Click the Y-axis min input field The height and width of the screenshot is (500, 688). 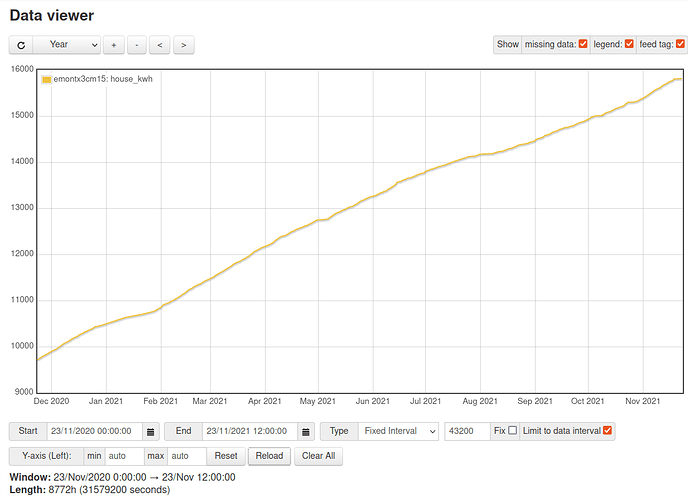pos(124,456)
